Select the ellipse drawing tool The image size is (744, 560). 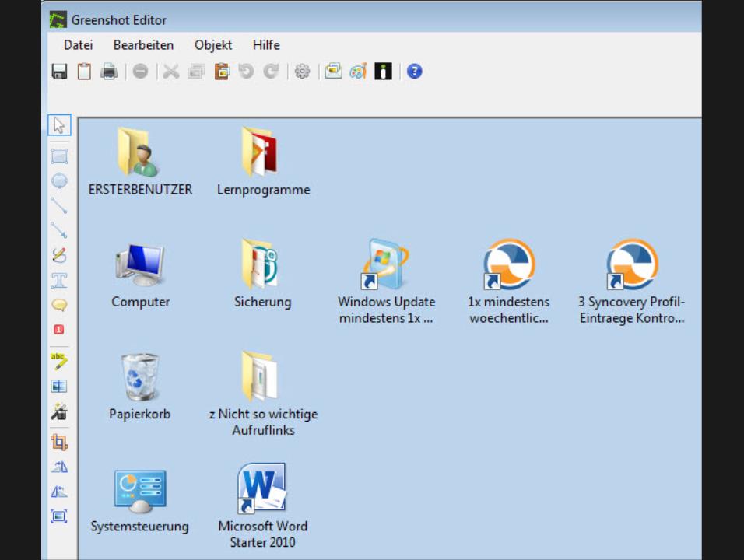click(x=59, y=180)
